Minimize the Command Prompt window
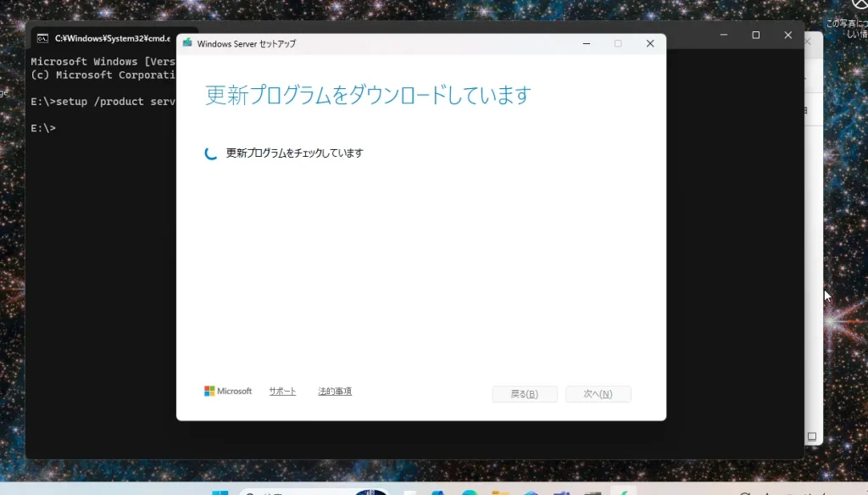This screenshot has width=868, height=495. click(724, 35)
